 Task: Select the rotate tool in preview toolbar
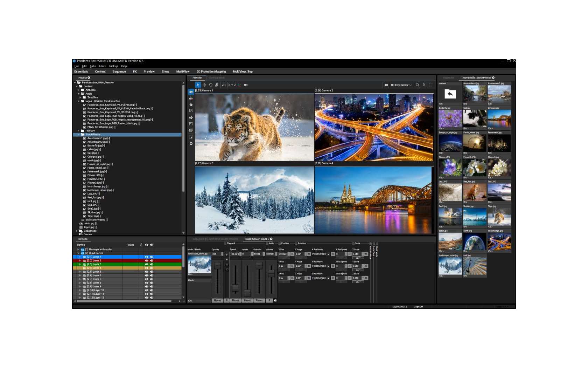211,85
